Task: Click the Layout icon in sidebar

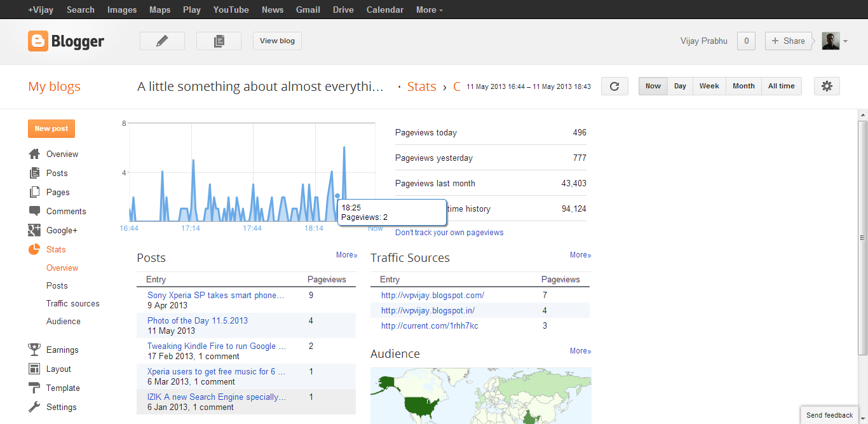Action: pyautogui.click(x=34, y=369)
